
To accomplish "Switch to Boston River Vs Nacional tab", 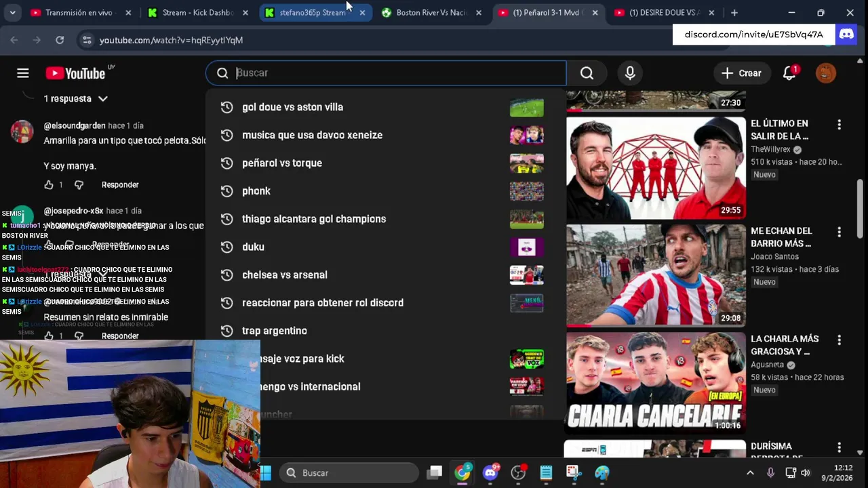I will [432, 13].
